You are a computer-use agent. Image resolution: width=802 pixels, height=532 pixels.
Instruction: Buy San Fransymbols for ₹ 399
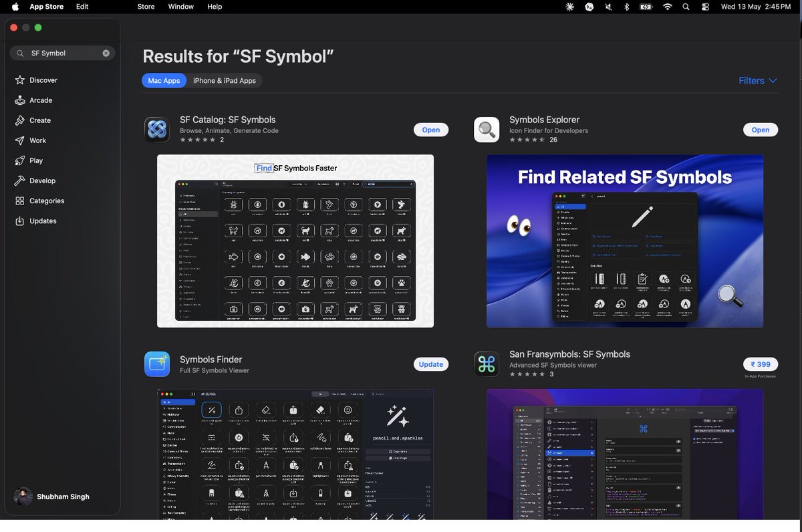tap(761, 364)
